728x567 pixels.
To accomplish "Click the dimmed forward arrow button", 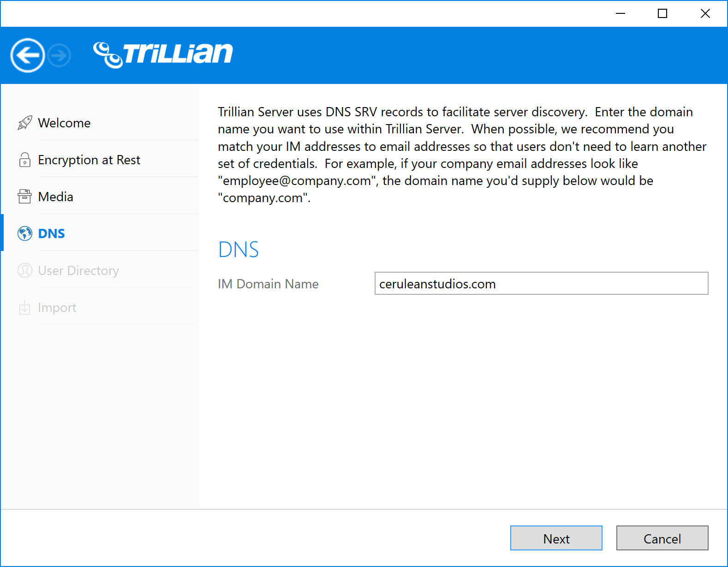I will pyautogui.click(x=60, y=56).
